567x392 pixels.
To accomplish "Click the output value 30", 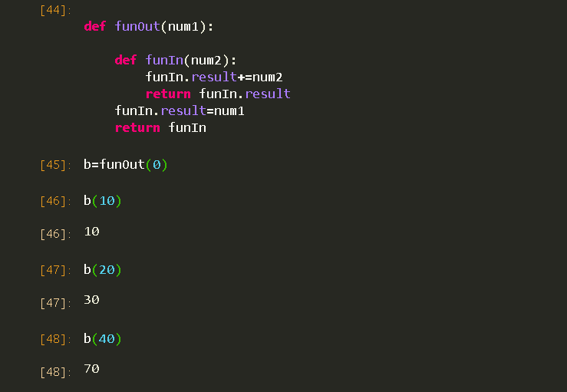I will coord(91,300).
